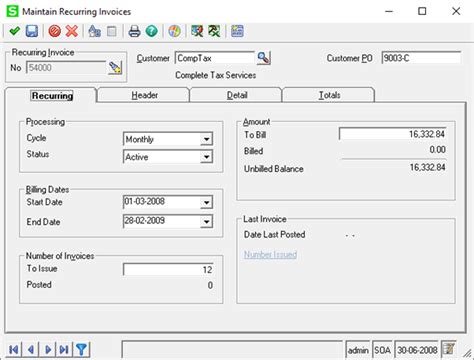This screenshot has width=474, height=360.
Task: Click the first green export toolbar icon
Action: pos(197,31)
